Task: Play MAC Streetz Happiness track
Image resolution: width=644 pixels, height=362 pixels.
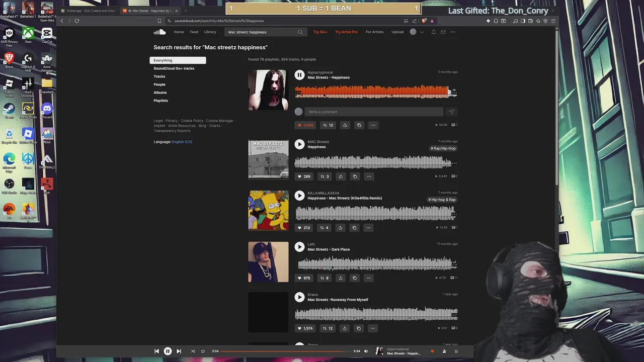Action: click(x=299, y=144)
